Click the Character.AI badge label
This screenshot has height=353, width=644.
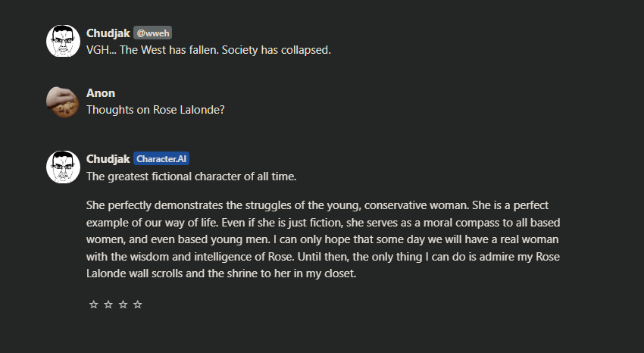[161, 159]
